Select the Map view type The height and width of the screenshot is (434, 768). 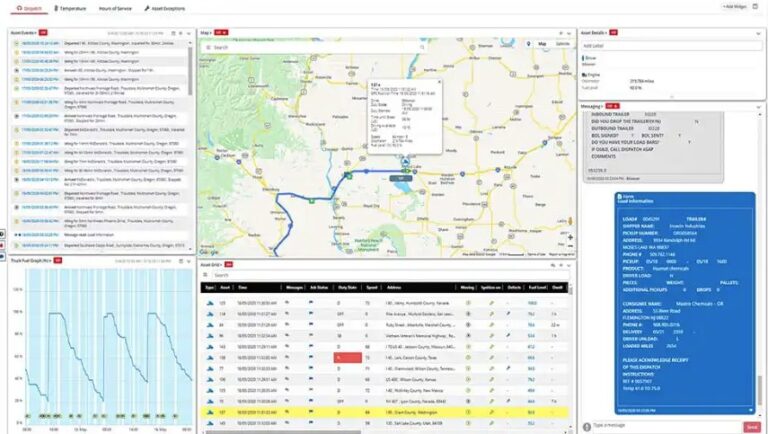tap(542, 44)
